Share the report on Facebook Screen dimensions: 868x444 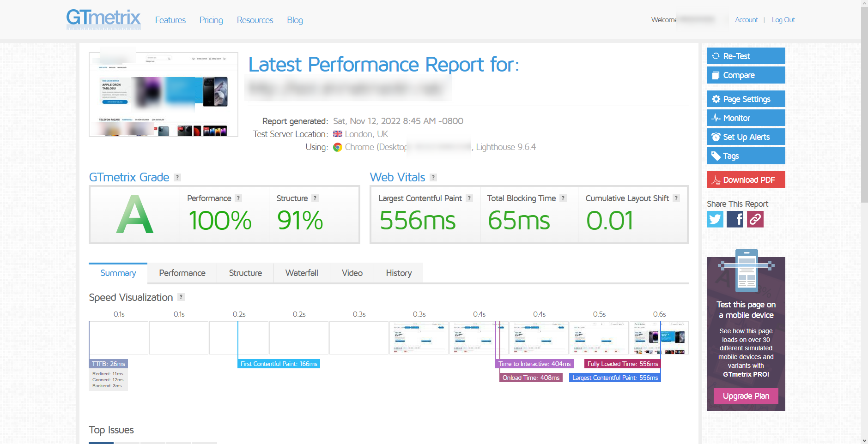(735, 219)
